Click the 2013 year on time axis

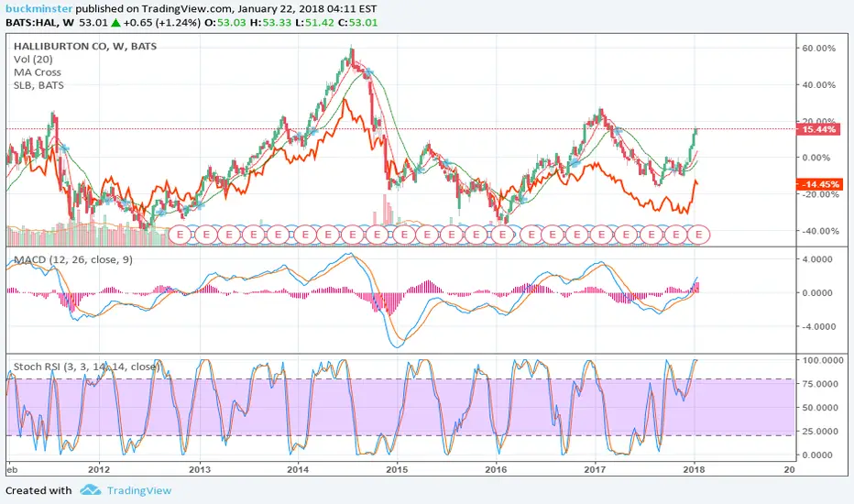click(200, 469)
